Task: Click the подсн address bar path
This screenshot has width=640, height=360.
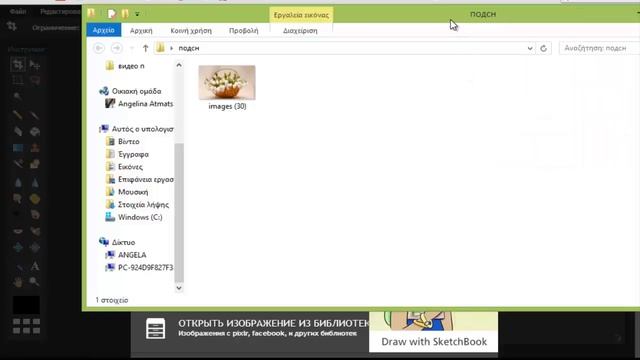Action: [189, 48]
